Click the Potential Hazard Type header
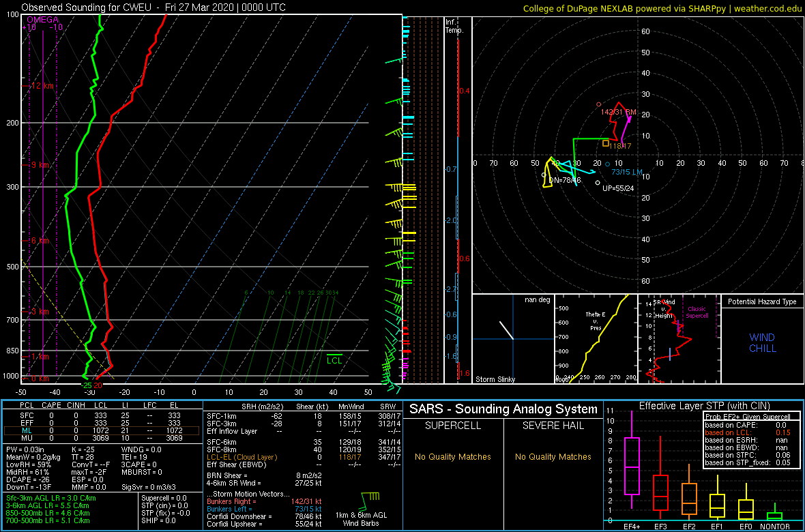805x532 pixels. pyautogui.click(x=762, y=301)
